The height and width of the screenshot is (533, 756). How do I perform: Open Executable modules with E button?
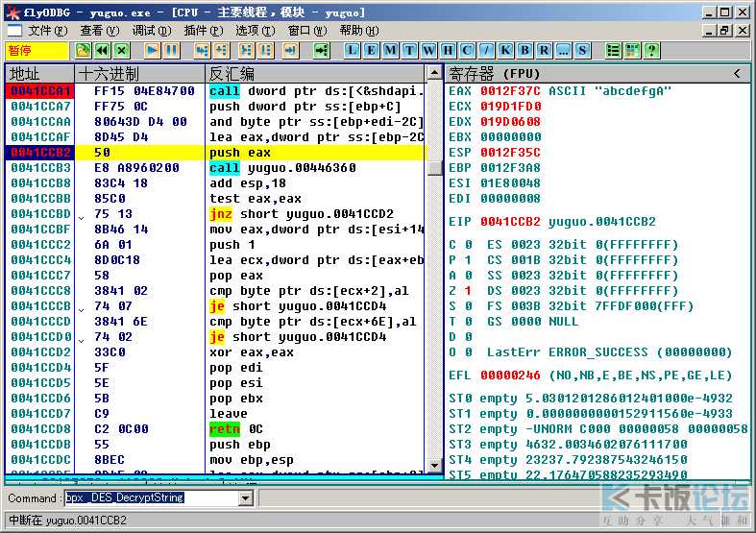[x=371, y=50]
